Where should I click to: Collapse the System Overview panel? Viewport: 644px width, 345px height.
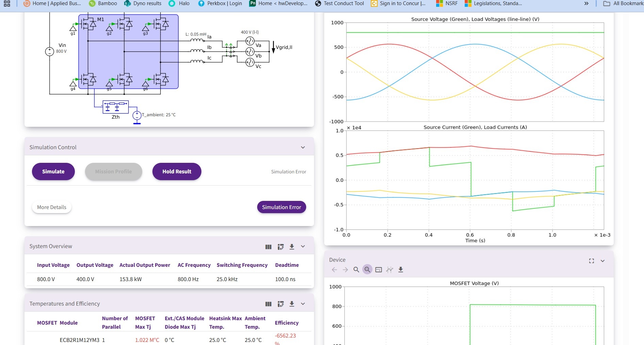tap(303, 246)
